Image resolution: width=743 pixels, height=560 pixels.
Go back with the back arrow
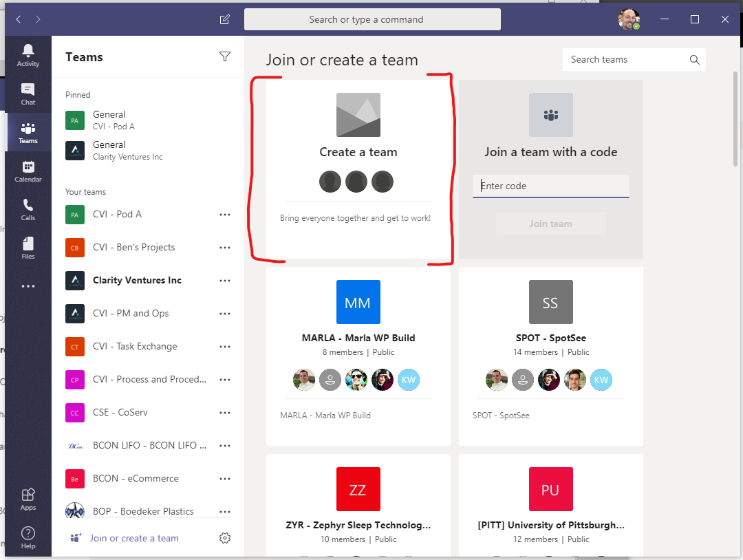point(19,19)
